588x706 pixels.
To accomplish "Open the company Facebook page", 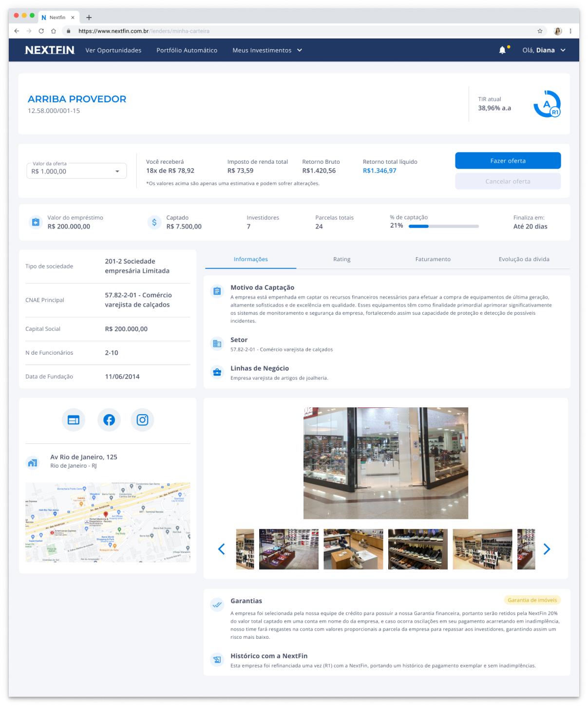I will (109, 420).
